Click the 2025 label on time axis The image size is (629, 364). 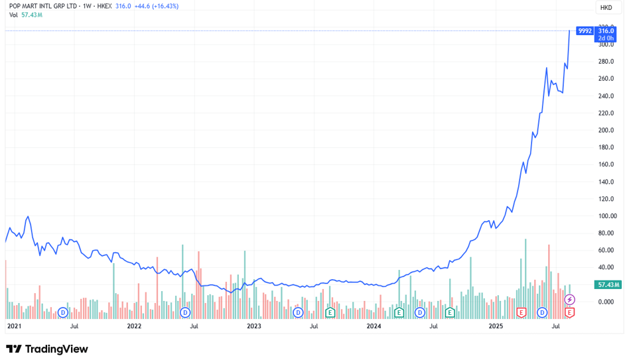[x=496, y=326]
